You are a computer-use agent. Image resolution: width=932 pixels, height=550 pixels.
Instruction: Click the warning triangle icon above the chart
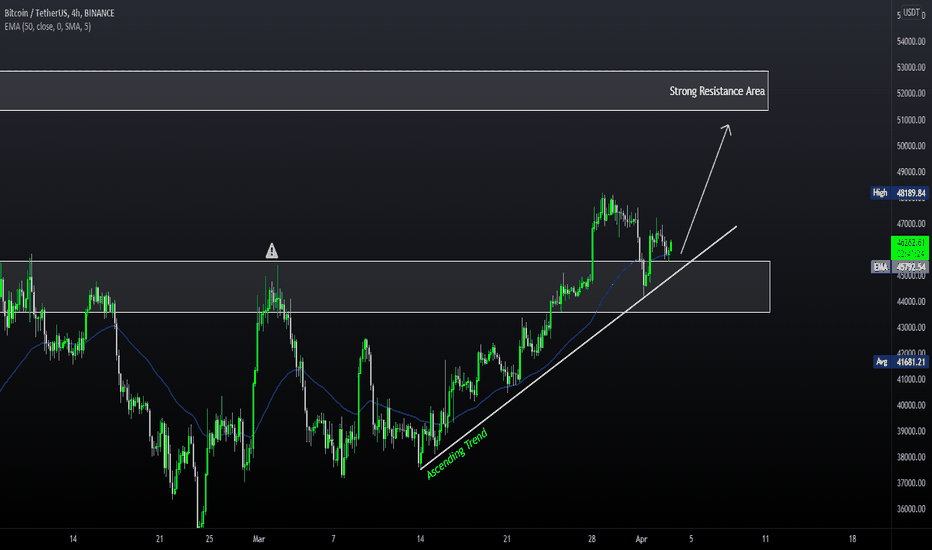click(272, 251)
